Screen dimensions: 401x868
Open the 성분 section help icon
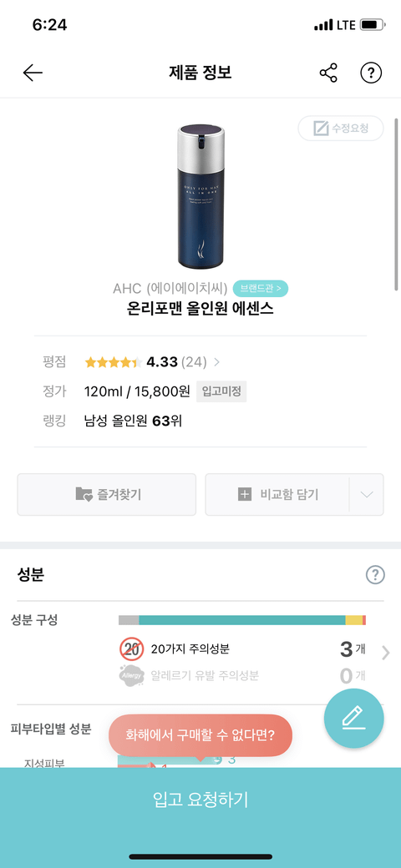tap(375, 574)
